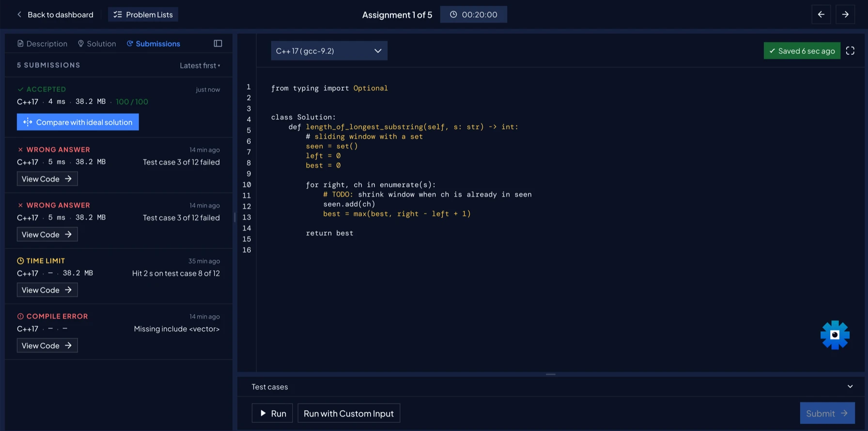Click the 'seen = set()' code line
868x431 pixels.
[x=332, y=146]
